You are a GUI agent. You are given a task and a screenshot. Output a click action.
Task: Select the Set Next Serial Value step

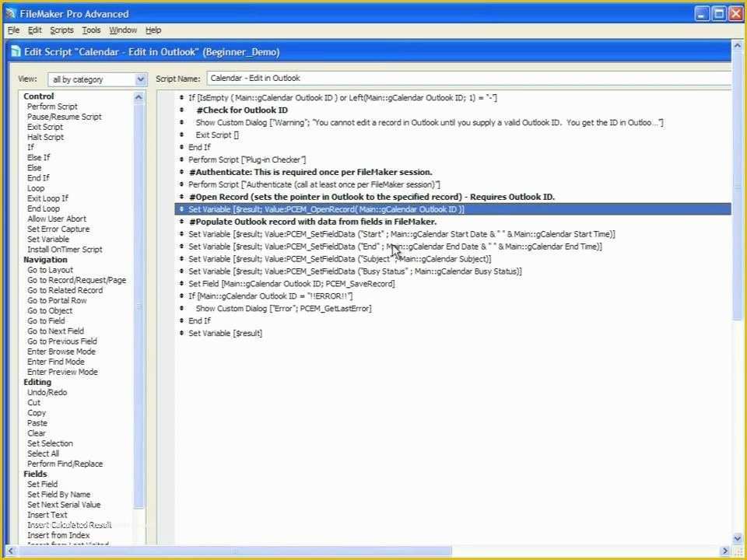(64, 505)
